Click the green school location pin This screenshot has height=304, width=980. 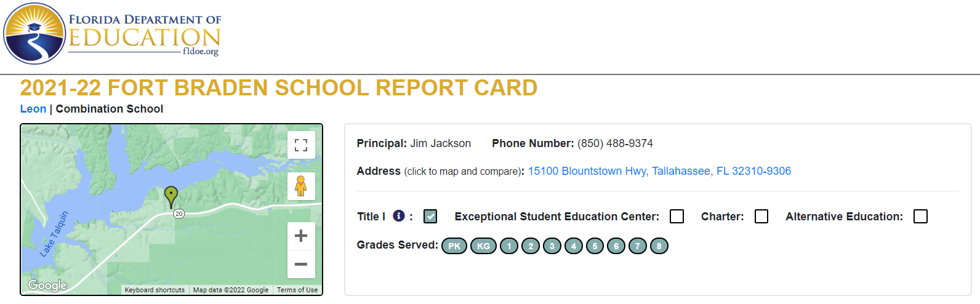click(x=171, y=197)
